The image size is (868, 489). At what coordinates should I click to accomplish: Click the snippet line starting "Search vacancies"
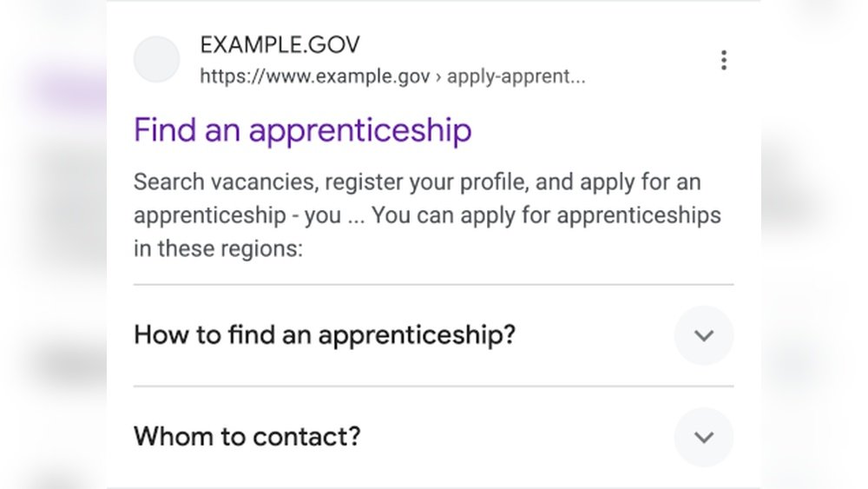pyautogui.click(x=417, y=183)
